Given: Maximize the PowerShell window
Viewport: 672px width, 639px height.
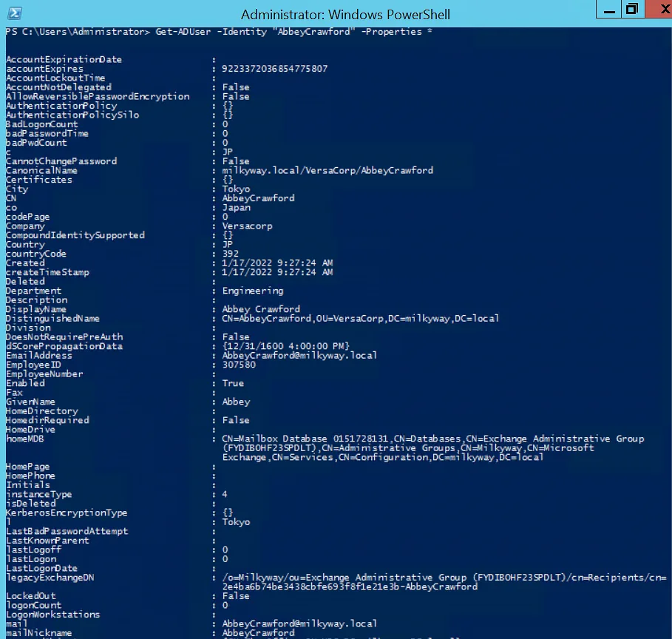Looking at the screenshot, I should coord(632,10).
